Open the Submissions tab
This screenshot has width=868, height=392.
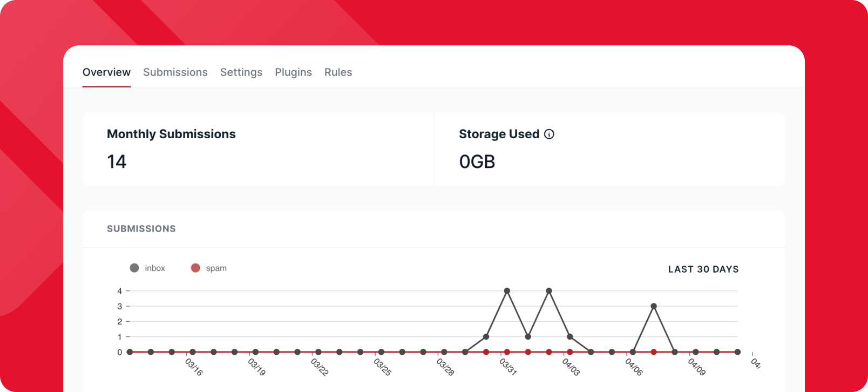[175, 72]
